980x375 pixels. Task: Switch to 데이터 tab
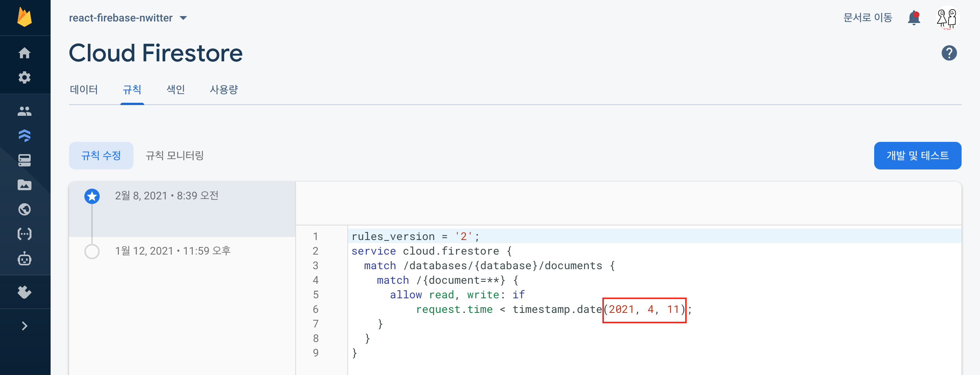tap(84, 90)
